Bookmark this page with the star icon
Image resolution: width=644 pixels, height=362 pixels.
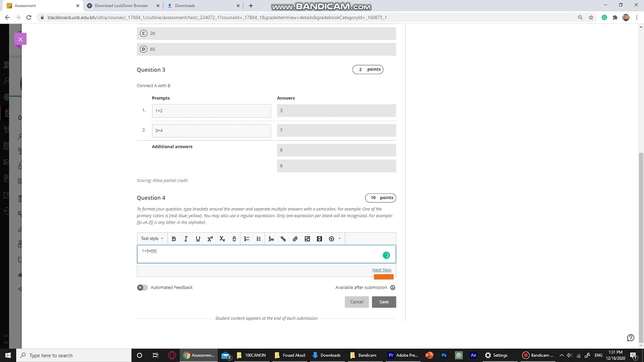[x=591, y=17]
